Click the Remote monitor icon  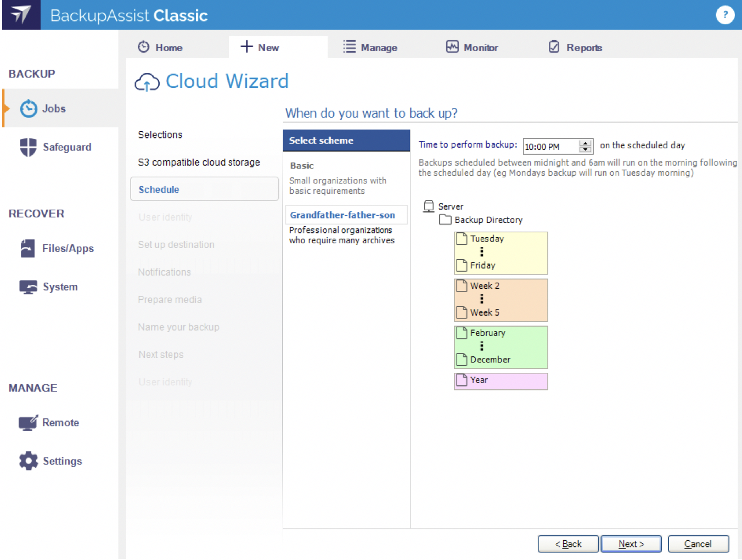(28, 423)
